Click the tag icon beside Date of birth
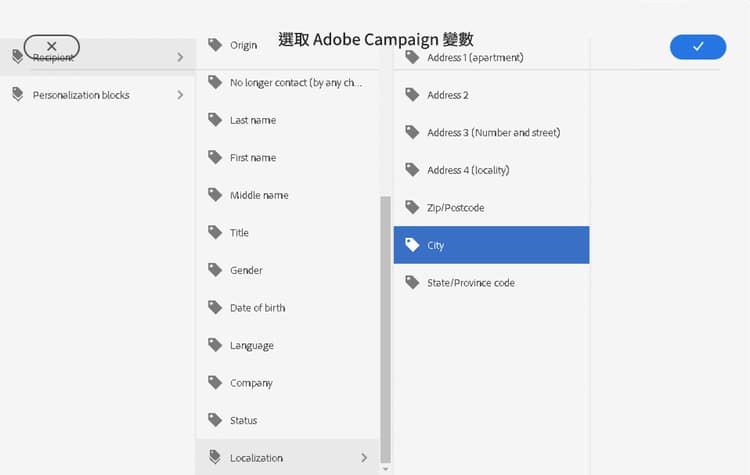This screenshot has width=750, height=475. (215, 308)
